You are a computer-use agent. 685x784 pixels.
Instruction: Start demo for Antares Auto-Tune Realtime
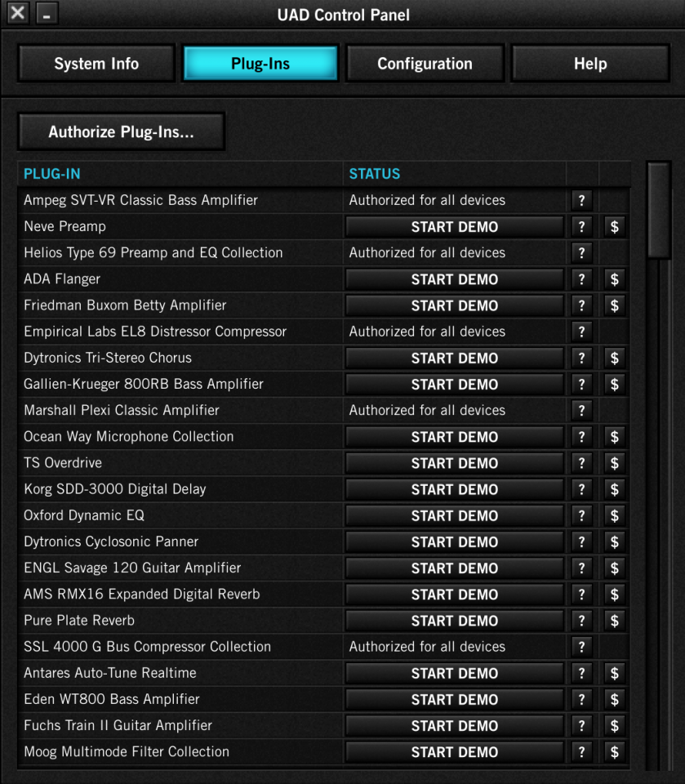455,673
